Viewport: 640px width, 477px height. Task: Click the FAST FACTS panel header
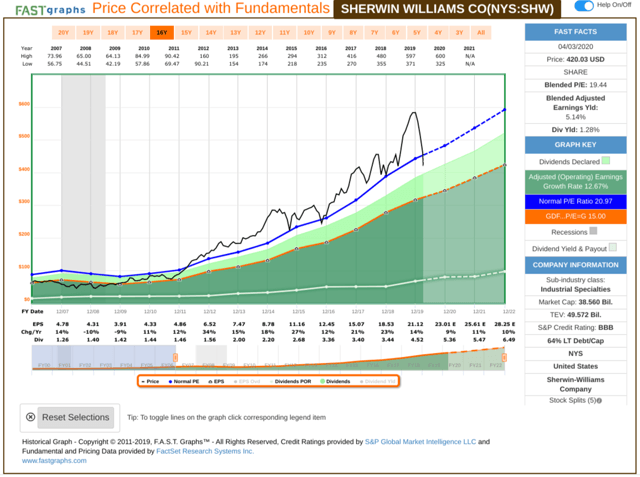(576, 32)
